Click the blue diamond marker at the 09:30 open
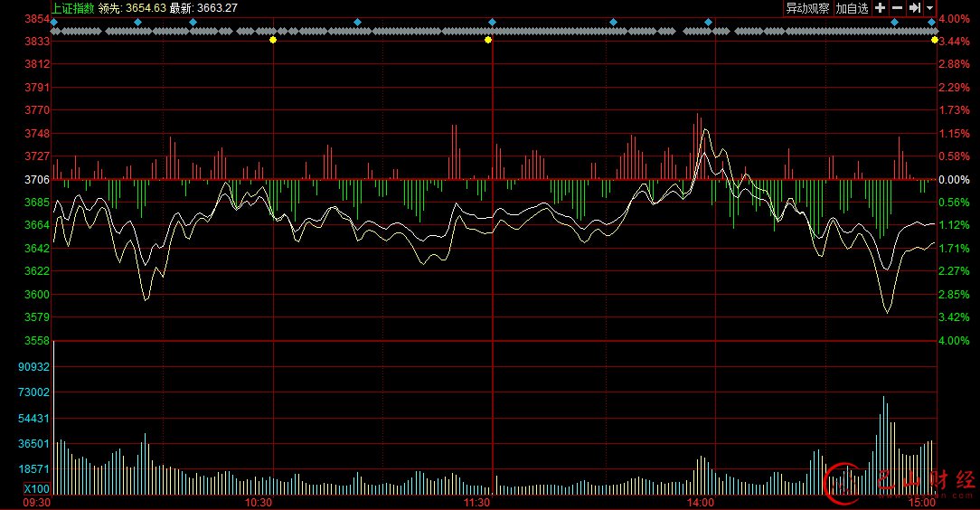 54,22
